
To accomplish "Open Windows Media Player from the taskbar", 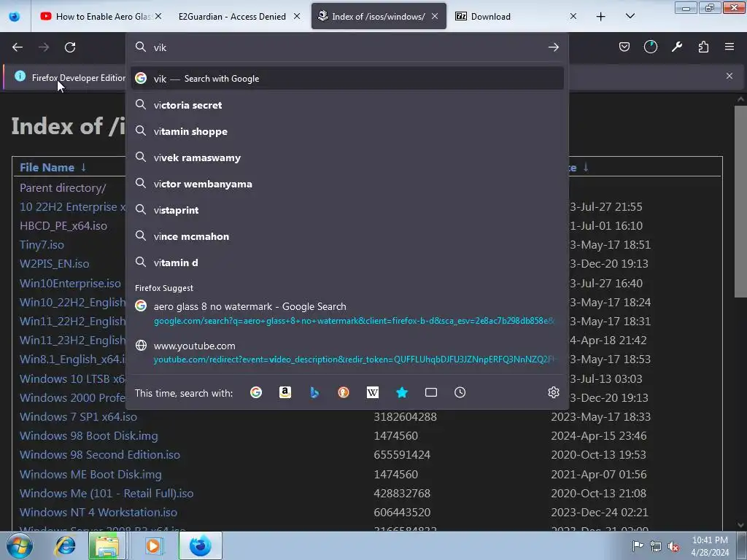I will click(x=153, y=545).
